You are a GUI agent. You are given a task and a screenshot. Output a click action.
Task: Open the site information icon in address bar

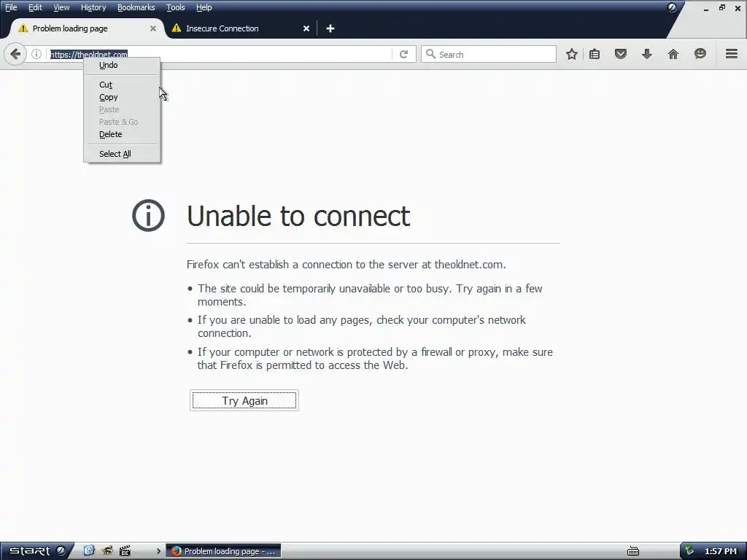coord(36,54)
